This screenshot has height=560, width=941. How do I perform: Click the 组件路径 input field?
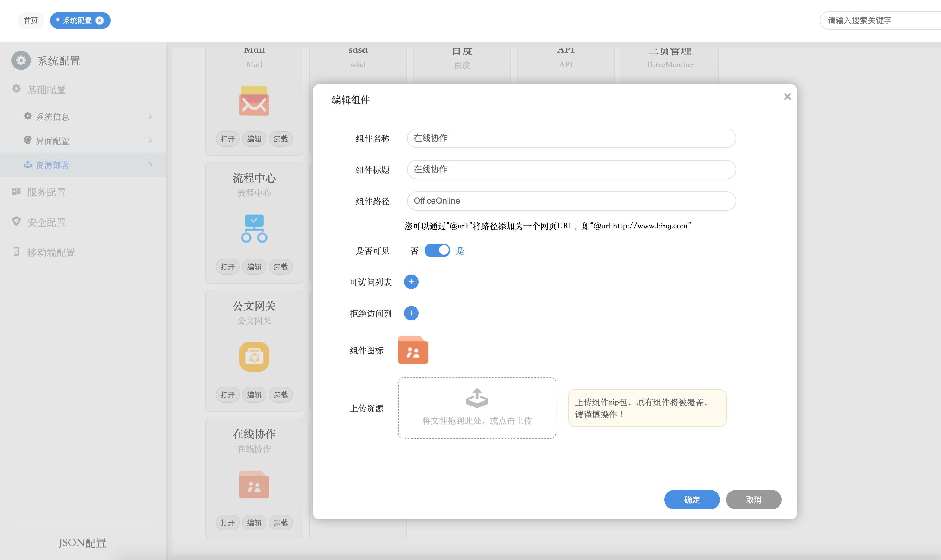(571, 201)
